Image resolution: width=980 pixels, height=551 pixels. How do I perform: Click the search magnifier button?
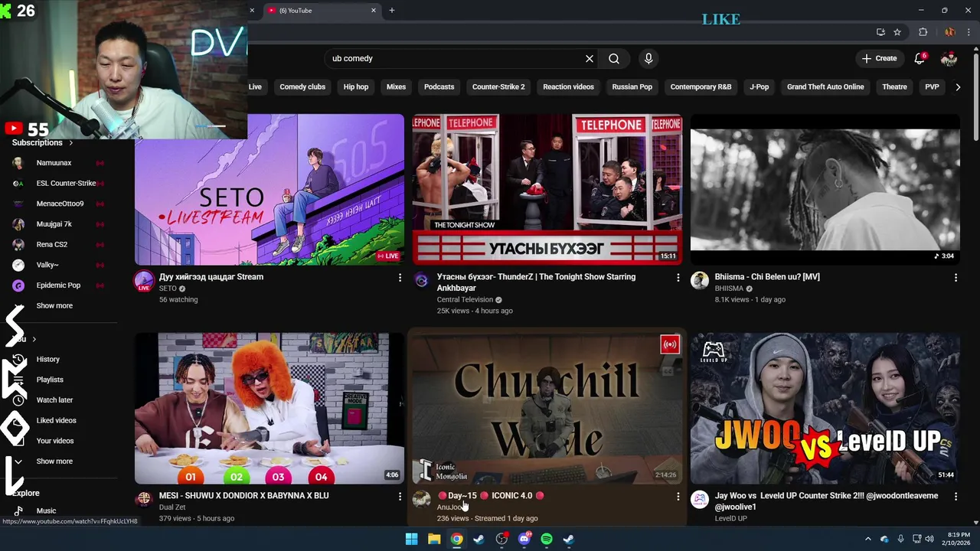[x=614, y=58]
